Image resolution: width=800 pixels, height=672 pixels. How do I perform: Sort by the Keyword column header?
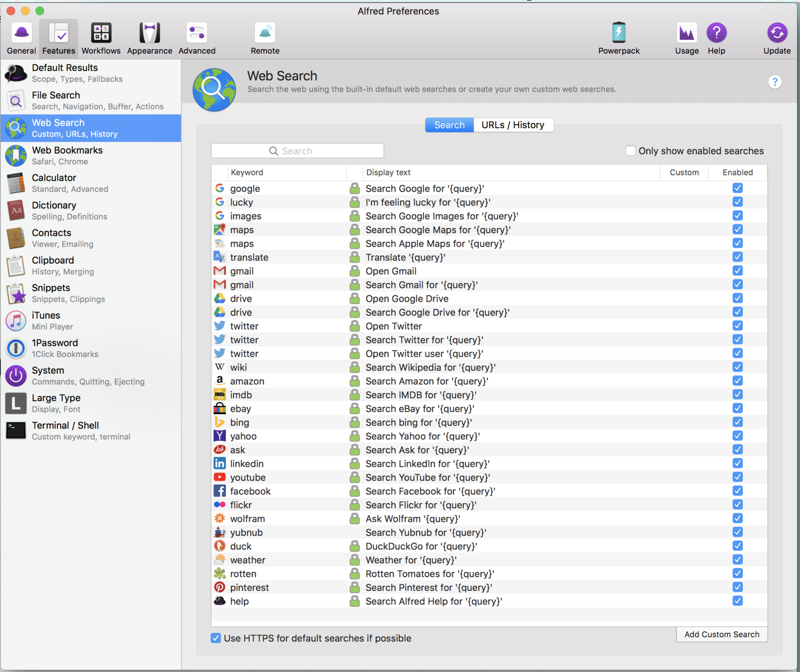click(x=286, y=172)
